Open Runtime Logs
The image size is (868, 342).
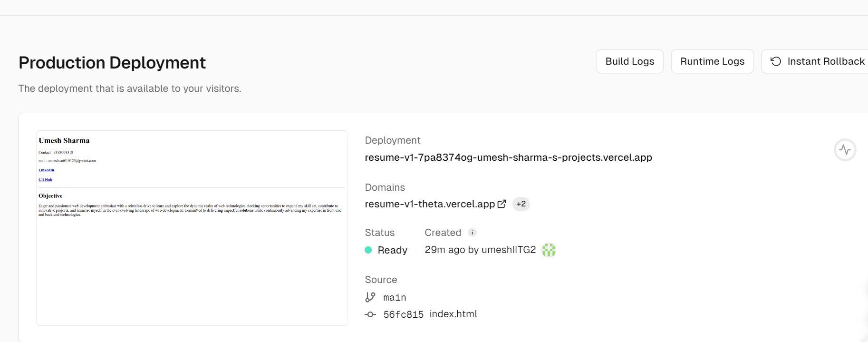[x=712, y=61]
